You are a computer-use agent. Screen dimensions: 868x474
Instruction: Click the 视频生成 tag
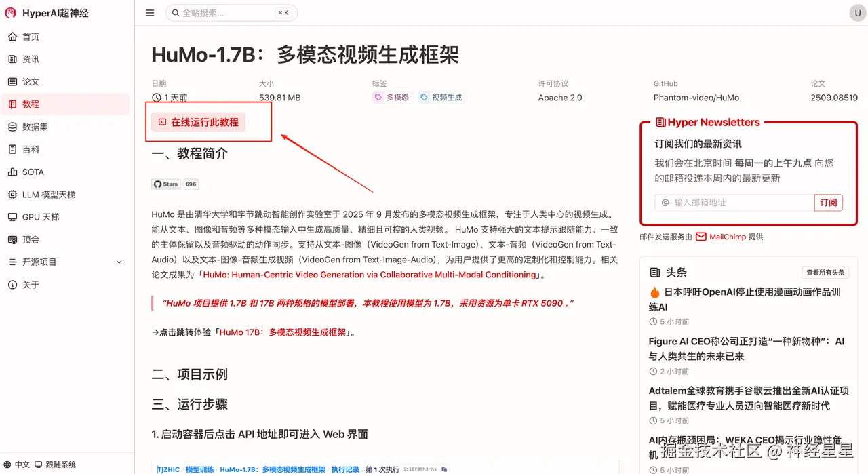click(441, 98)
